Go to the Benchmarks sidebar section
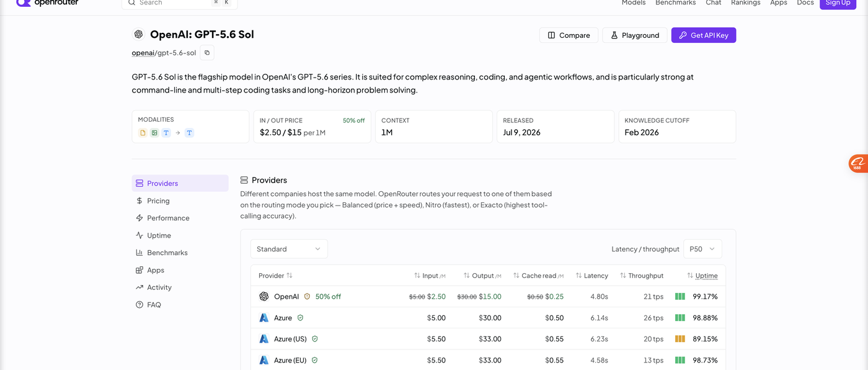868x370 pixels. (180, 253)
